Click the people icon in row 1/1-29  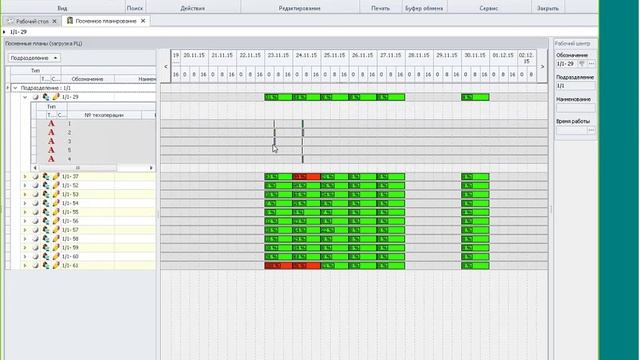(x=46, y=97)
